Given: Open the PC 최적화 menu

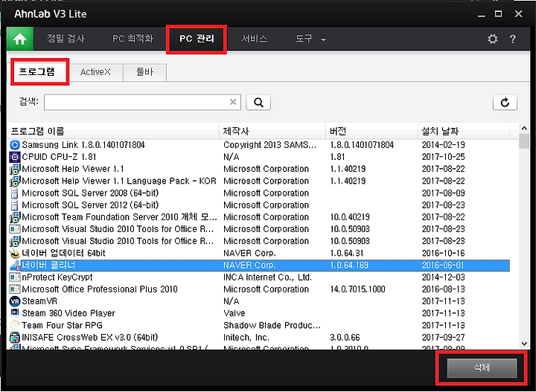Looking at the screenshot, I should pyautogui.click(x=133, y=39).
